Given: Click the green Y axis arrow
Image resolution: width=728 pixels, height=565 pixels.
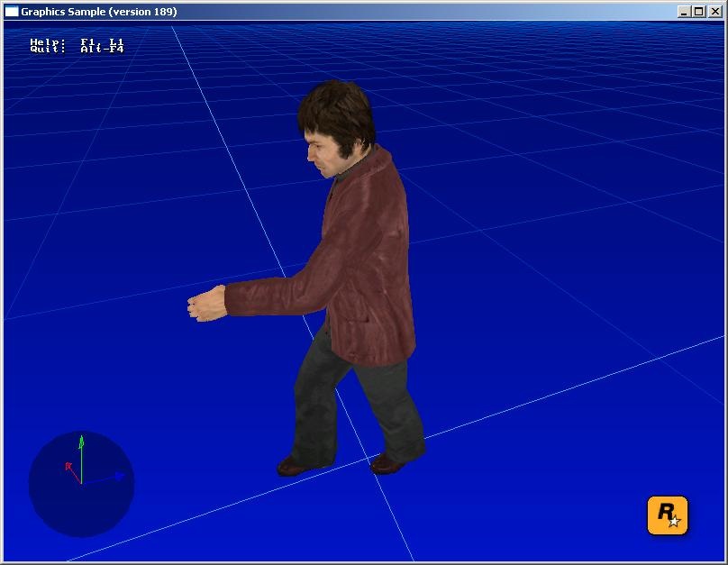Looking at the screenshot, I should coord(81,460).
